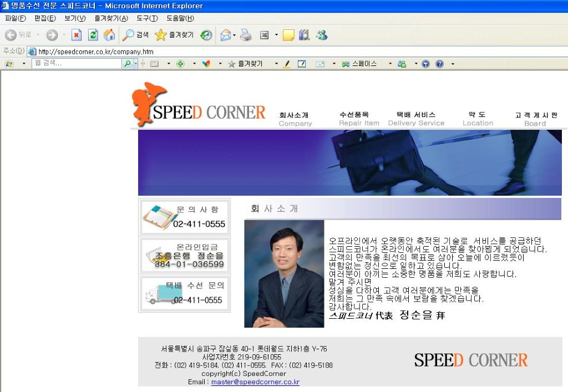Click the briefcase banner image

pyautogui.click(x=350, y=162)
